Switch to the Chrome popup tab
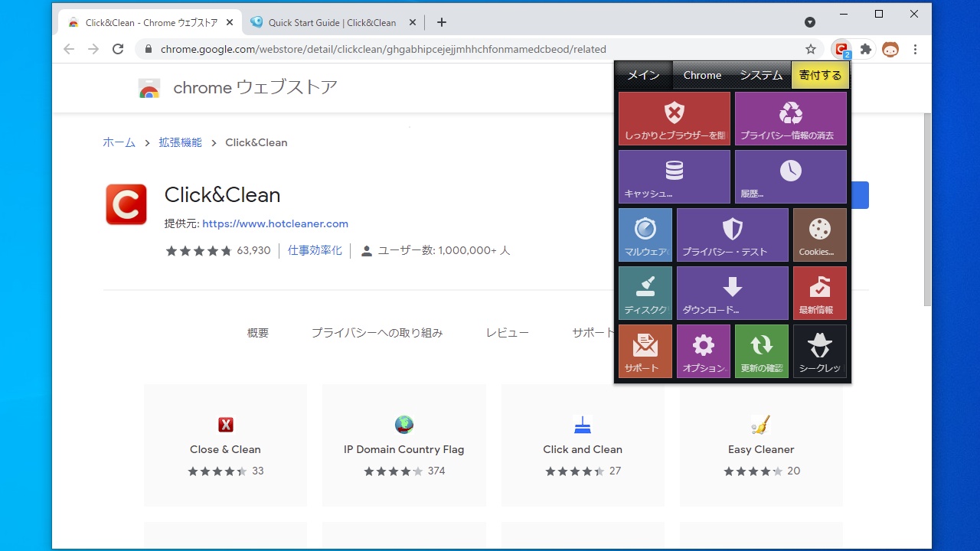 click(x=702, y=75)
